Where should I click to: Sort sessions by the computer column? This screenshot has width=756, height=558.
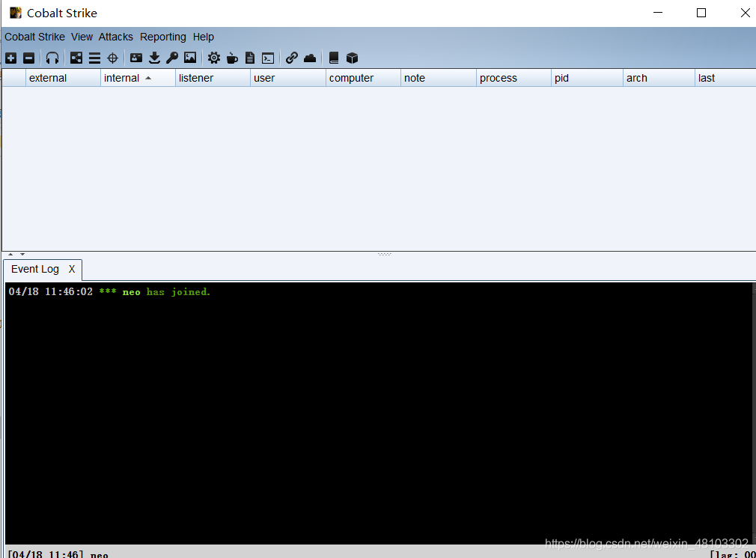click(363, 78)
